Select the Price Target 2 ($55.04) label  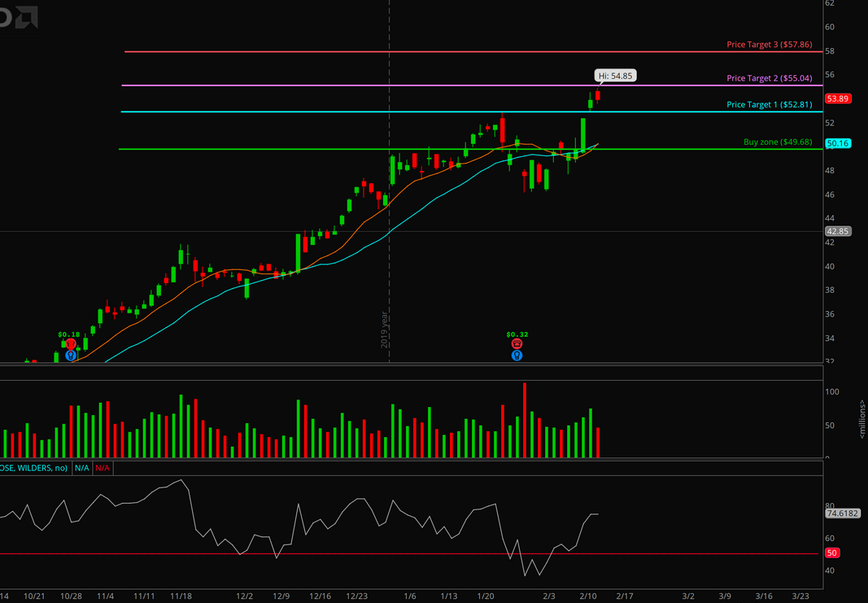(769, 78)
